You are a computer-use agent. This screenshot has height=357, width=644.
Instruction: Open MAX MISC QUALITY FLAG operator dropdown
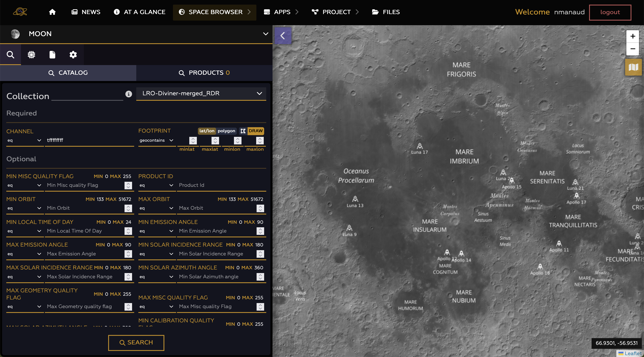click(157, 306)
